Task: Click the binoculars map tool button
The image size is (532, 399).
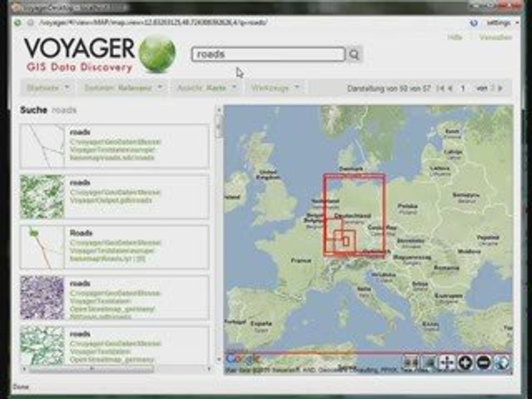Action: coord(411,362)
